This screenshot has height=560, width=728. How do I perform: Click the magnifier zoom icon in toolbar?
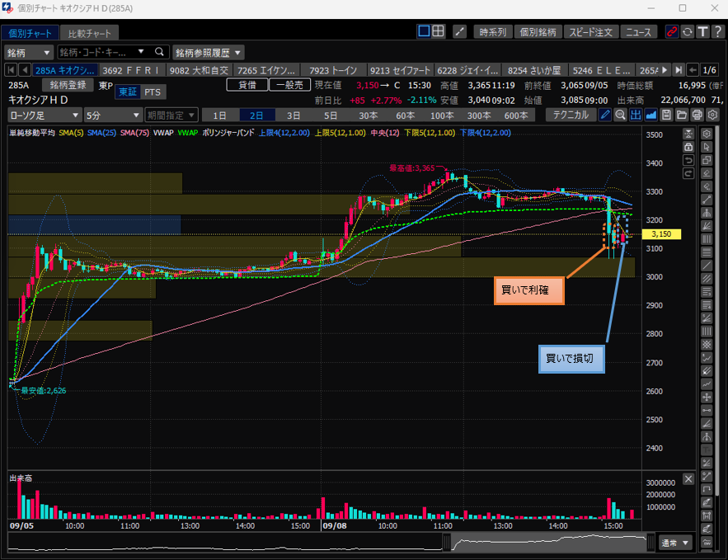[x=620, y=115]
